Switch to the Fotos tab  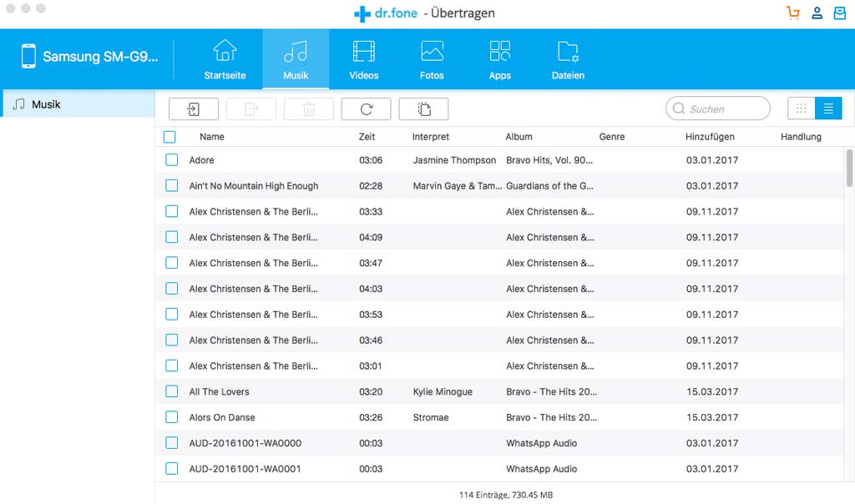pos(432,58)
